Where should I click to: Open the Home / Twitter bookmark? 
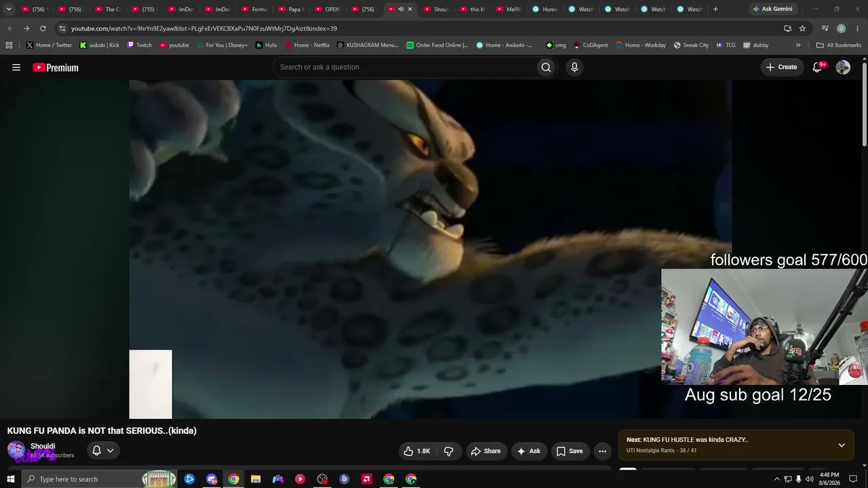[x=49, y=45]
